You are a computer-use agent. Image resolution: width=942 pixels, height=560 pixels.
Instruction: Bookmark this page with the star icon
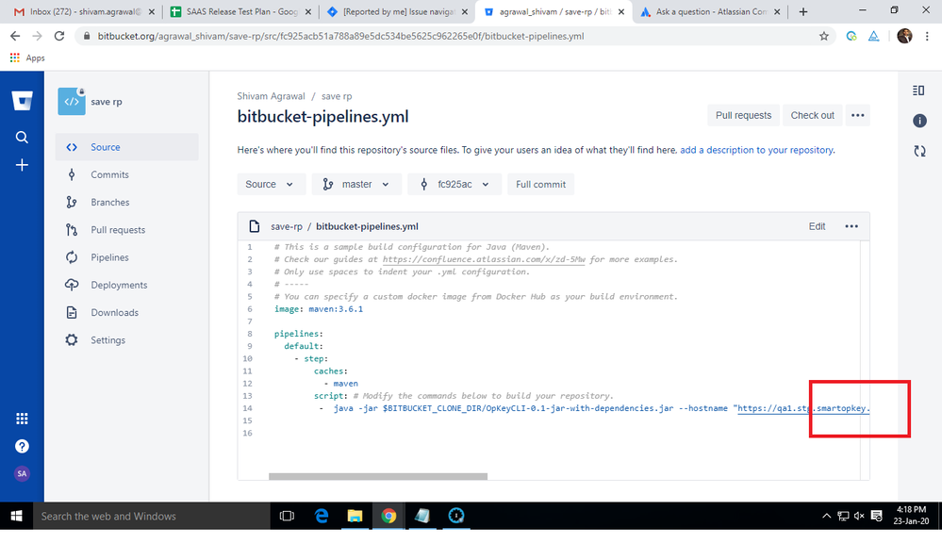tap(823, 36)
